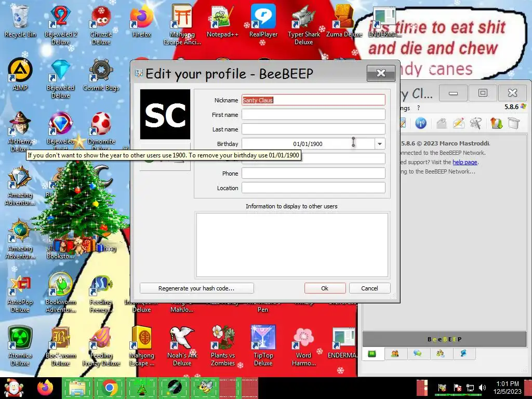532x399 pixels.
Task: Open the help page link in BeeBEEP
Action: [x=465, y=162]
